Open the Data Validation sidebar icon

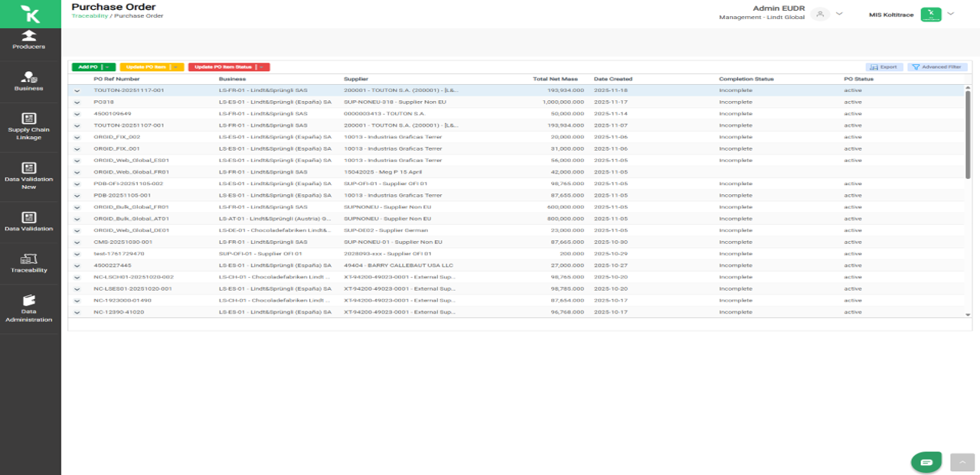coord(29,217)
